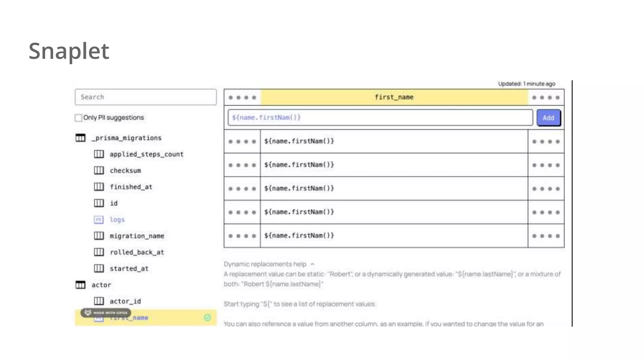
Task: Click the yellow first_name column header
Action: (394, 97)
